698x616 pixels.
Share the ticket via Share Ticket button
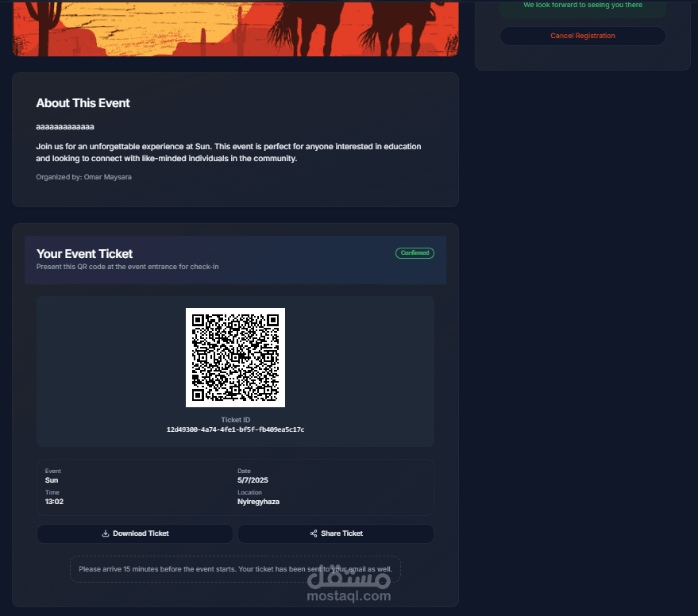pos(336,533)
